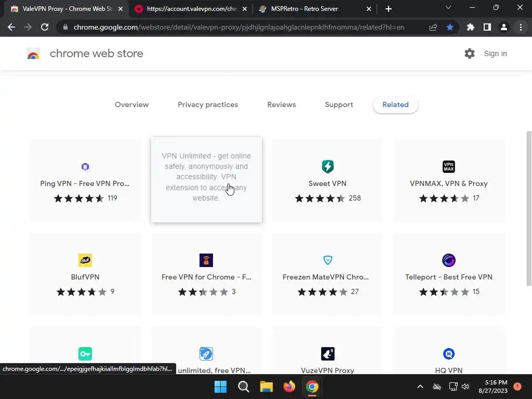The image size is (532, 399).
Task: Switch to the Support tab
Action: tap(339, 104)
